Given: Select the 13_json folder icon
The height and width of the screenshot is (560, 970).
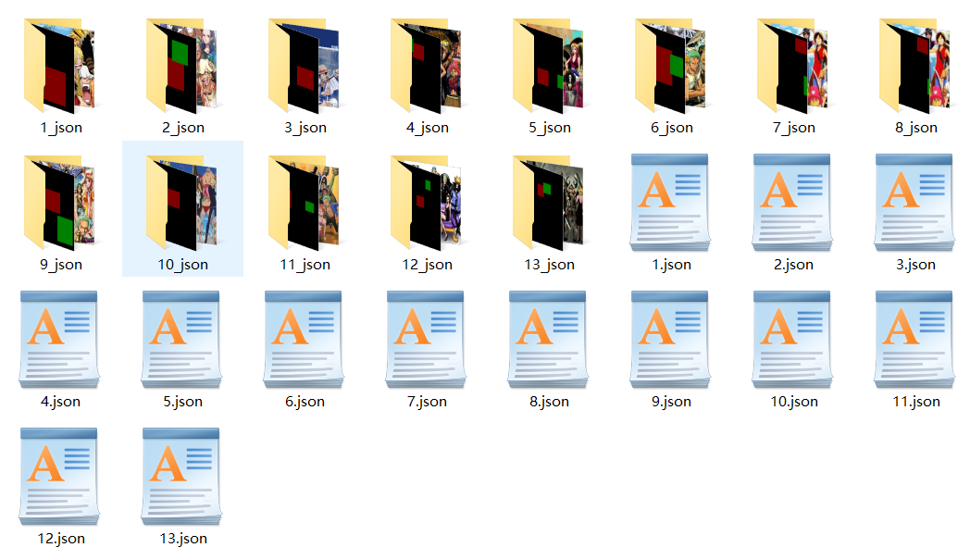Looking at the screenshot, I should (549, 203).
